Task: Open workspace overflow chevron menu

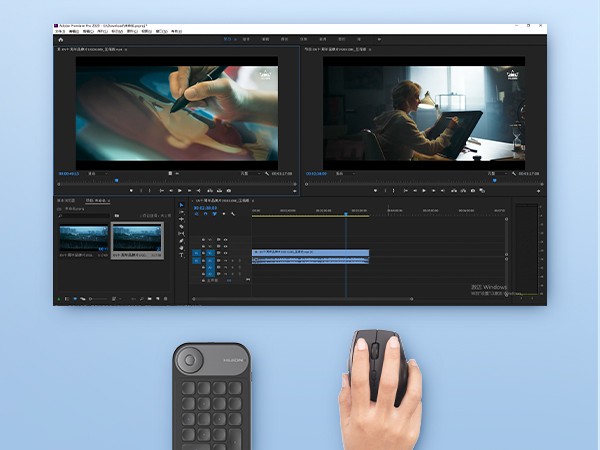Action: click(379, 39)
